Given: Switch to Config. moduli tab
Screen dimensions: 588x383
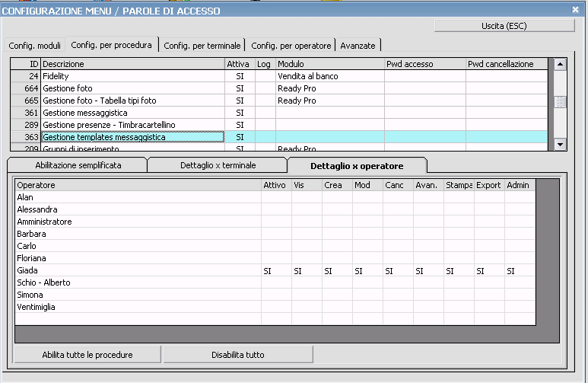Looking at the screenshot, I should tap(34, 46).
